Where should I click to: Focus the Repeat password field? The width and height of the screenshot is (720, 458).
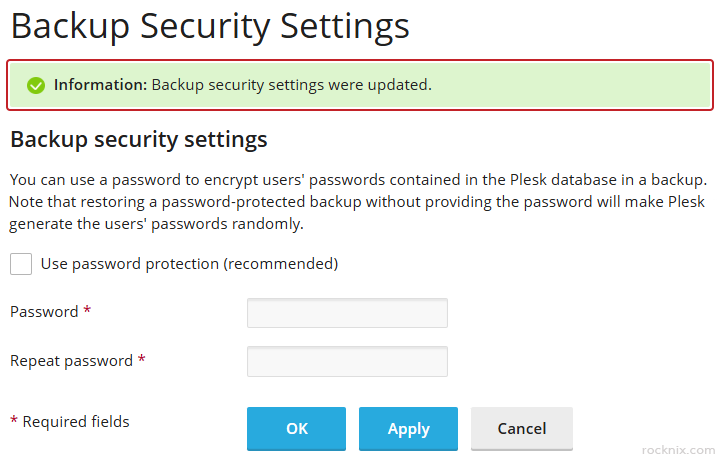point(347,361)
